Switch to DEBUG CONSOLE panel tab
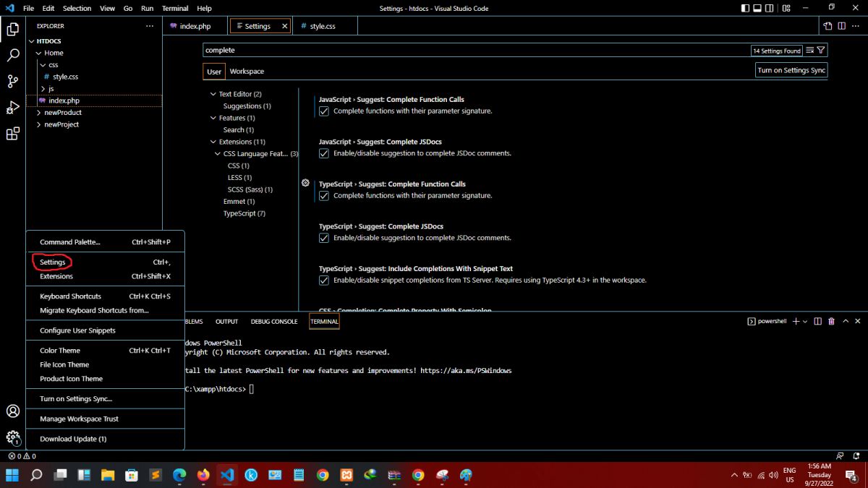 pyautogui.click(x=274, y=321)
